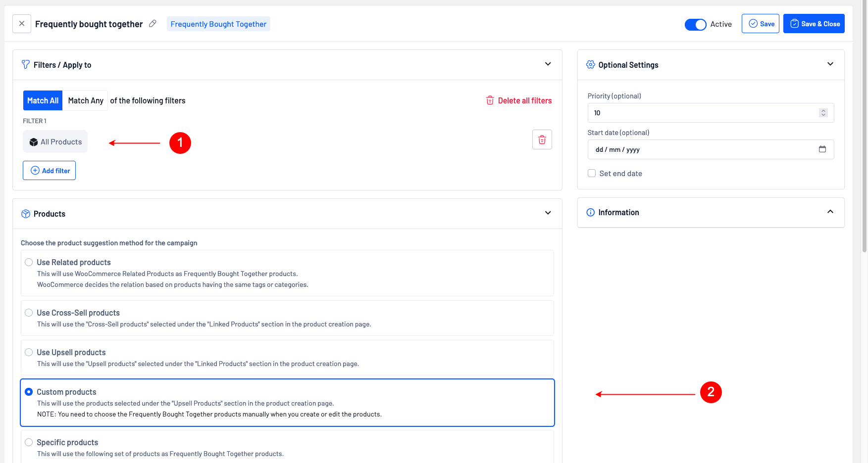Viewport: 868px width, 463px height.
Task: Select Use Cross-Sell products option
Action: click(x=29, y=313)
